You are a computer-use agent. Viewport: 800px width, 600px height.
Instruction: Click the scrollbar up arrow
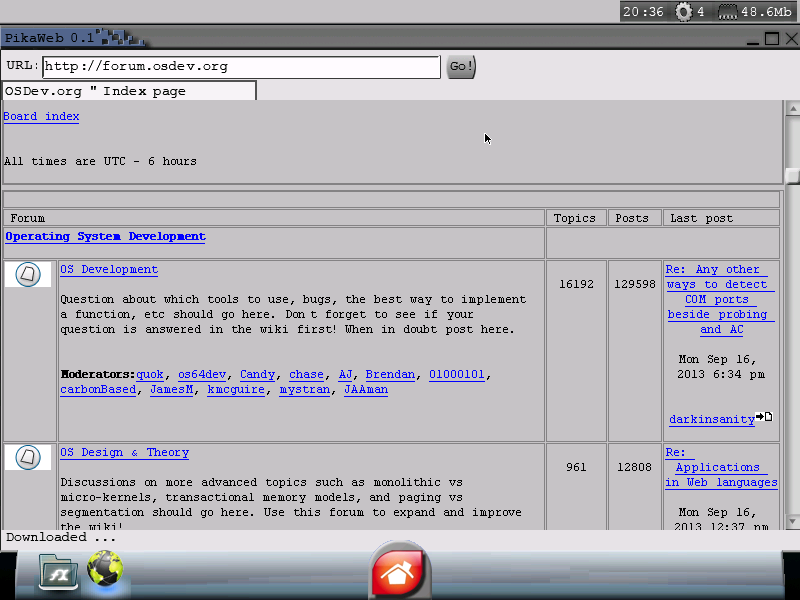(792, 109)
